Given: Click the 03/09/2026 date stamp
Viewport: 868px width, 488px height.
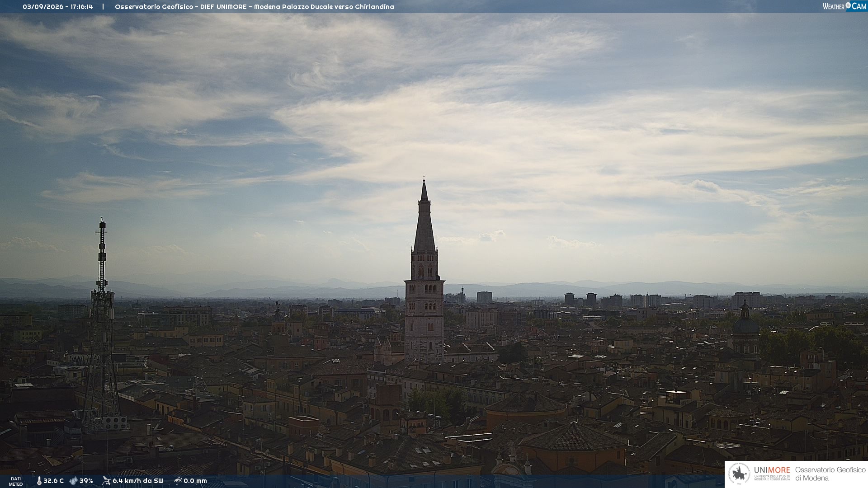Looking at the screenshot, I should (x=43, y=7).
